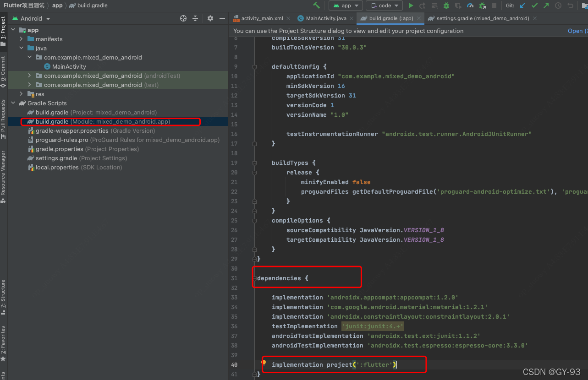
Task: Expand the androidTest package
Action: [29, 76]
